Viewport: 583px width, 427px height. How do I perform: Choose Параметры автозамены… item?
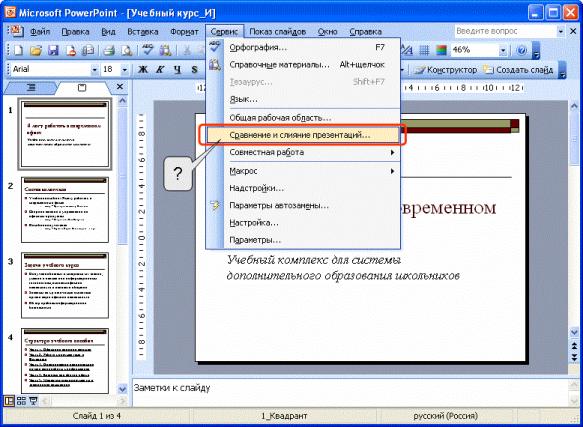coord(303,205)
